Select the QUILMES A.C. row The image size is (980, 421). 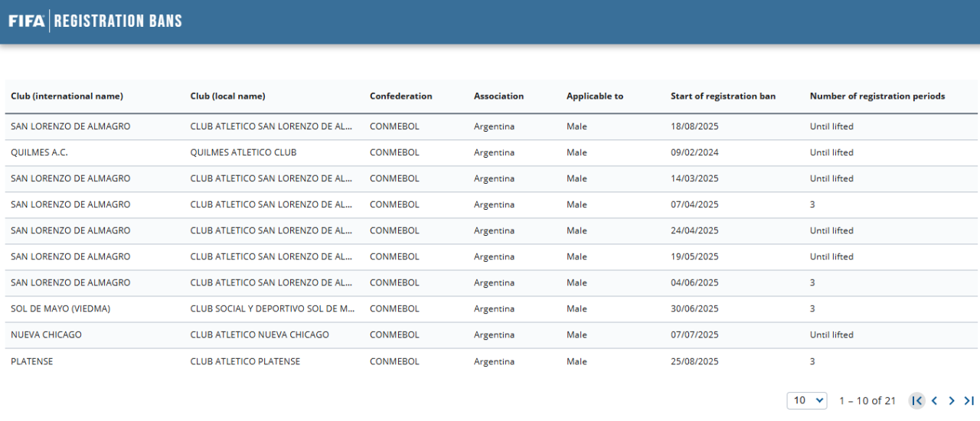39,152
